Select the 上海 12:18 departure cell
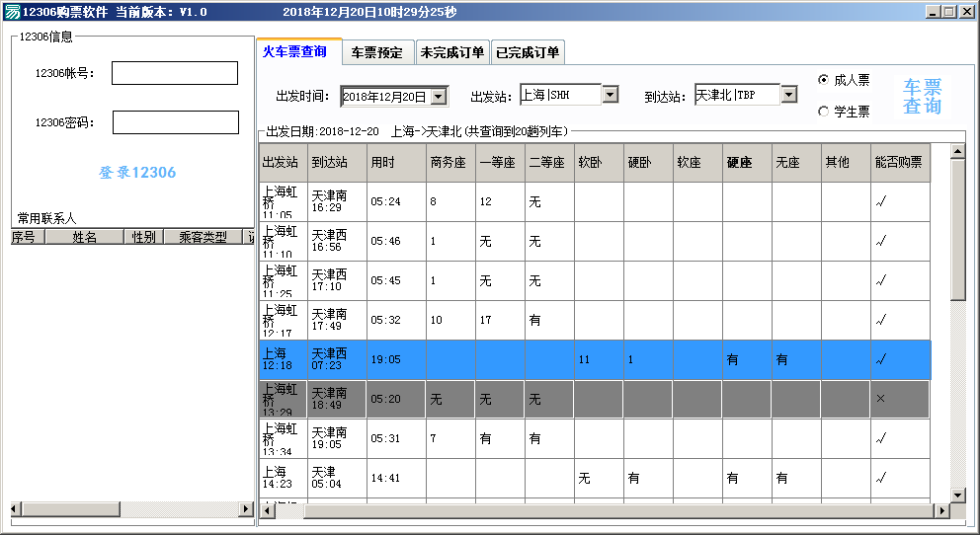This screenshot has height=535, width=980. pos(284,359)
